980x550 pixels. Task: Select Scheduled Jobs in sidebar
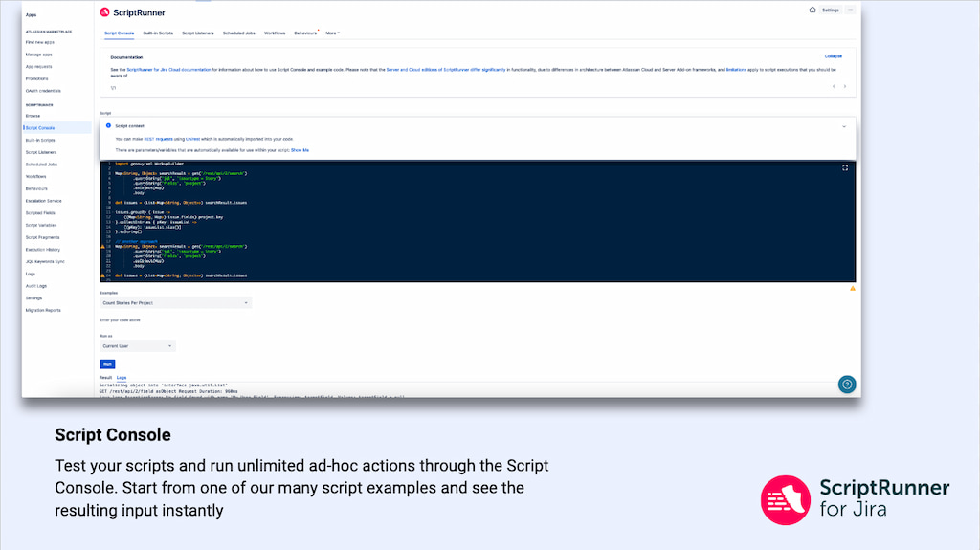pos(41,165)
